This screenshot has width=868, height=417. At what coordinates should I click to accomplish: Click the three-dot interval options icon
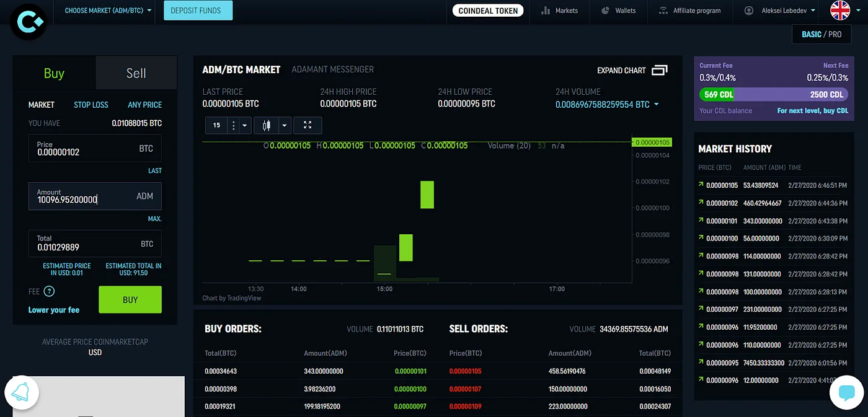tap(234, 125)
